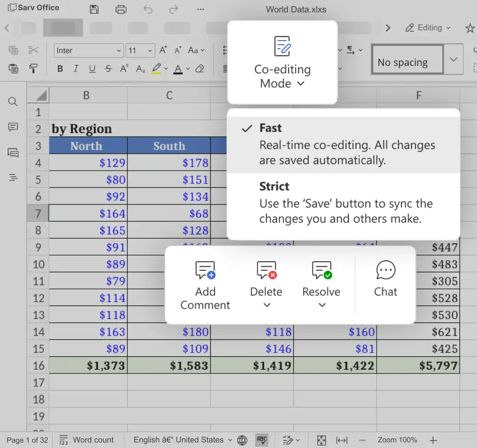This screenshot has width=477, height=448.
Task: Click the Word count button
Action: point(87,440)
